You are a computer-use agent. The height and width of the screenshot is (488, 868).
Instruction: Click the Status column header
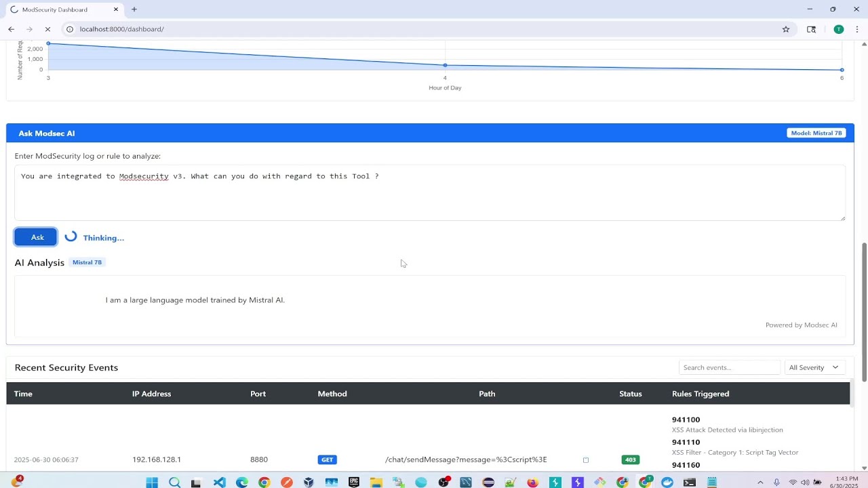[630, 394]
